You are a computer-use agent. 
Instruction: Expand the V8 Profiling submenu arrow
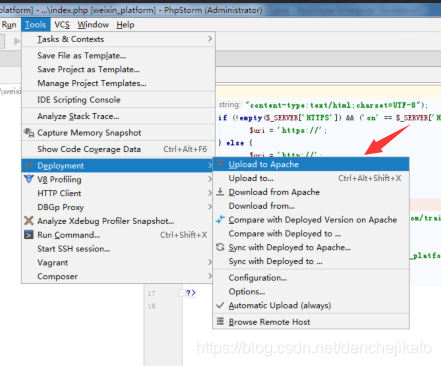click(210, 179)
